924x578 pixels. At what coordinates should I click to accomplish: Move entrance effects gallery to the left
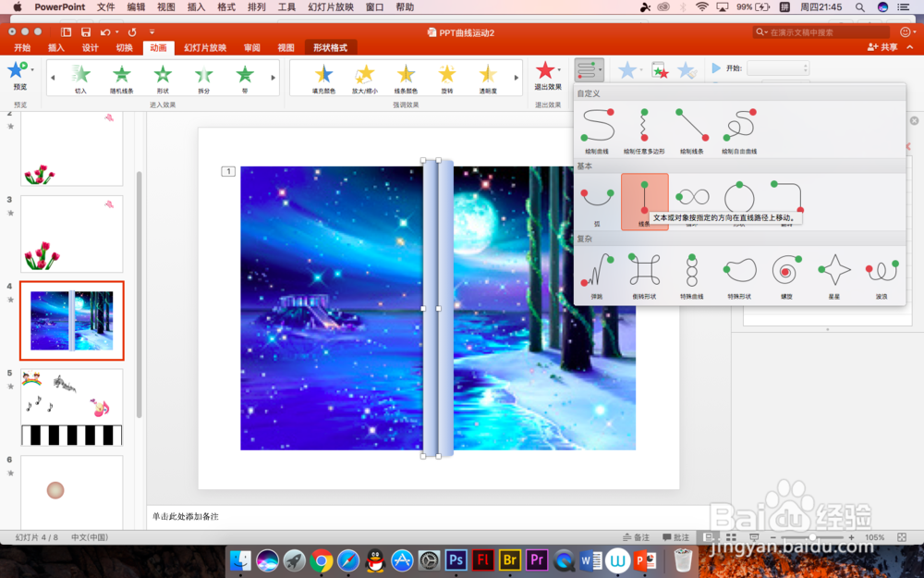click(x=53, y=78)
